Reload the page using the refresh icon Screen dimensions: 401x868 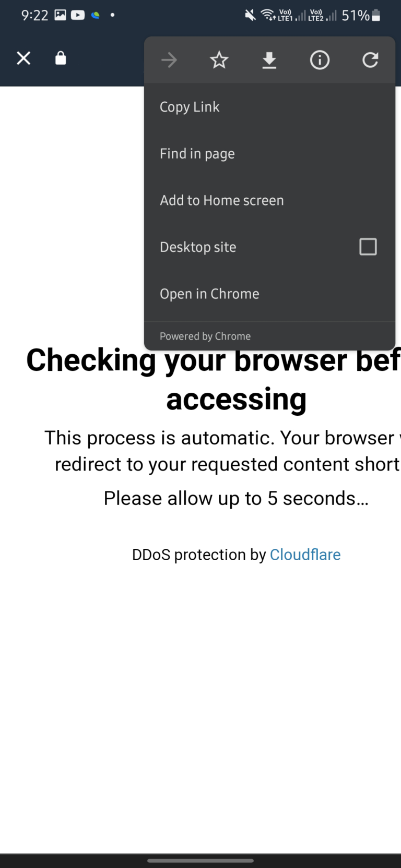(x=370, y=59)
